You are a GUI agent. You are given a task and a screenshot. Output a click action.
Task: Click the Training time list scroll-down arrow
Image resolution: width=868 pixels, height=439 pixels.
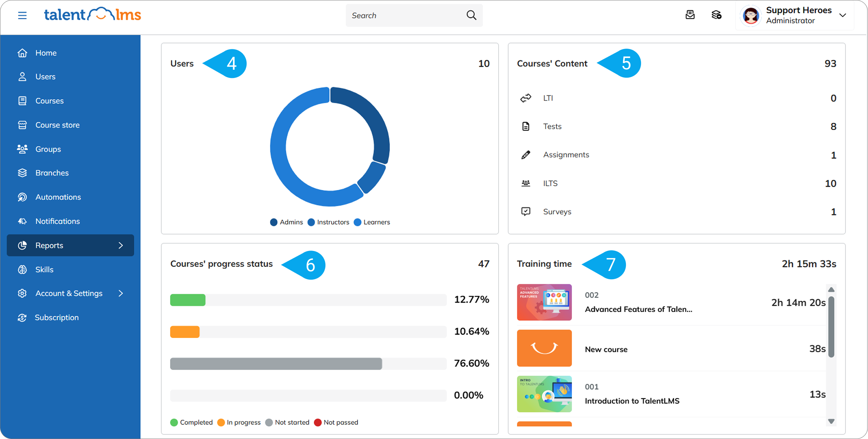[x=831, y=421]
